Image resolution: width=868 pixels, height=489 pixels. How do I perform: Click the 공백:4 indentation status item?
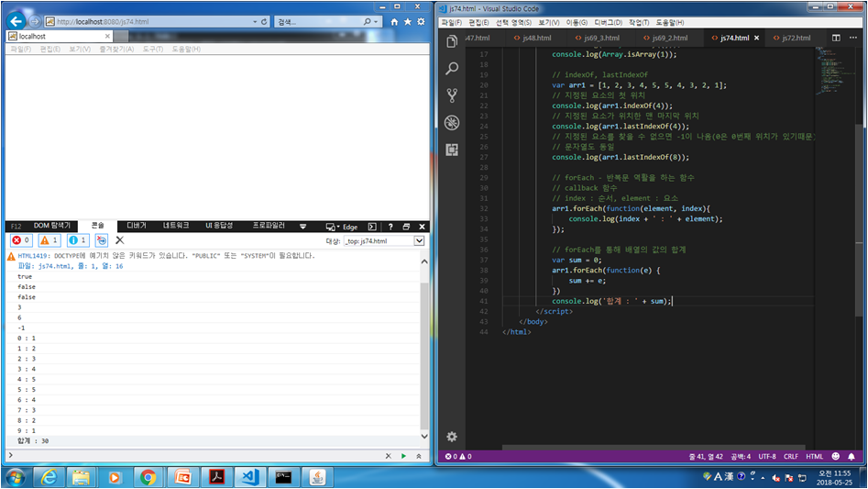741,456
